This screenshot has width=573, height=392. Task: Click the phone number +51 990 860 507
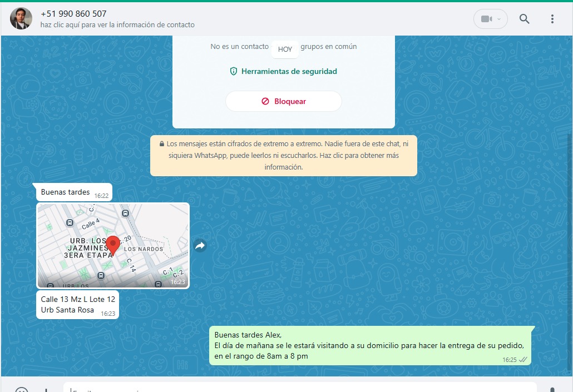pyautogui.click(x=73, y=14)
